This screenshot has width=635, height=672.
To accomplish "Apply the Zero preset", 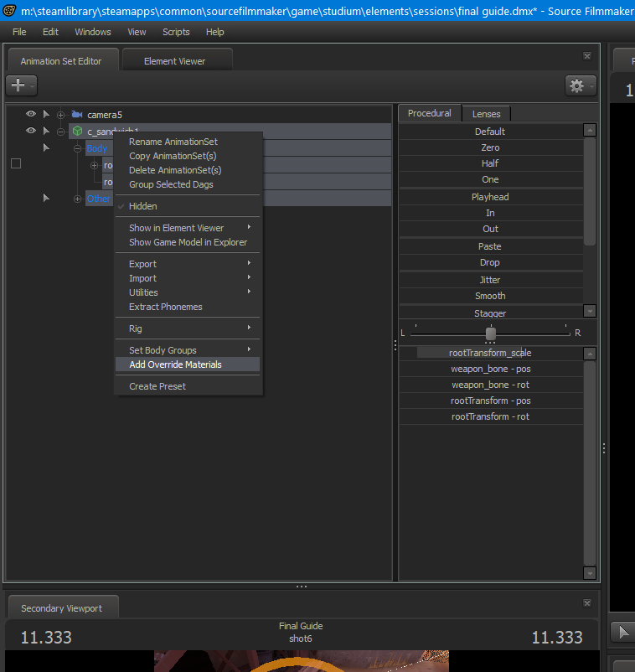I will pos(491,147).
